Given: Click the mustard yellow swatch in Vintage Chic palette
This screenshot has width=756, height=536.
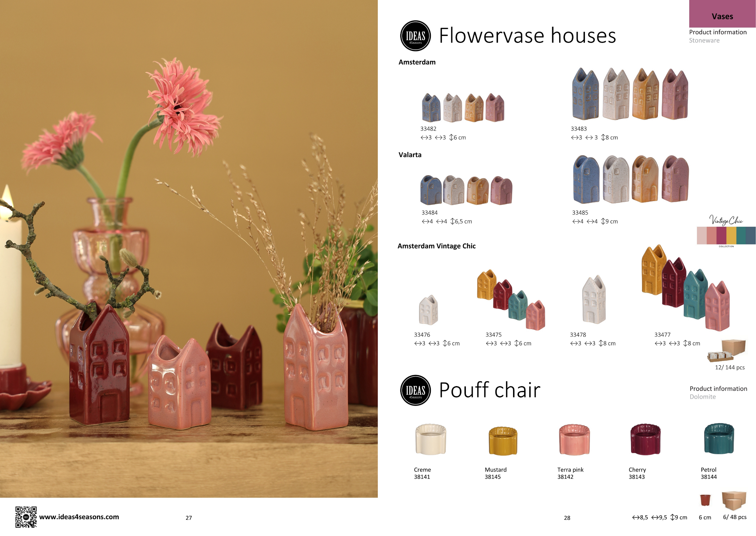Looking at the screenshot, I should click(731, 235).
